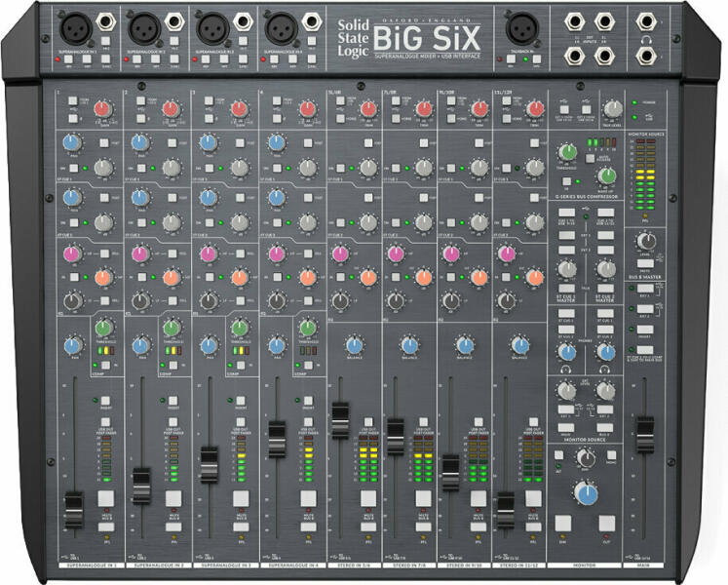Select Main as monitor source

566,427
